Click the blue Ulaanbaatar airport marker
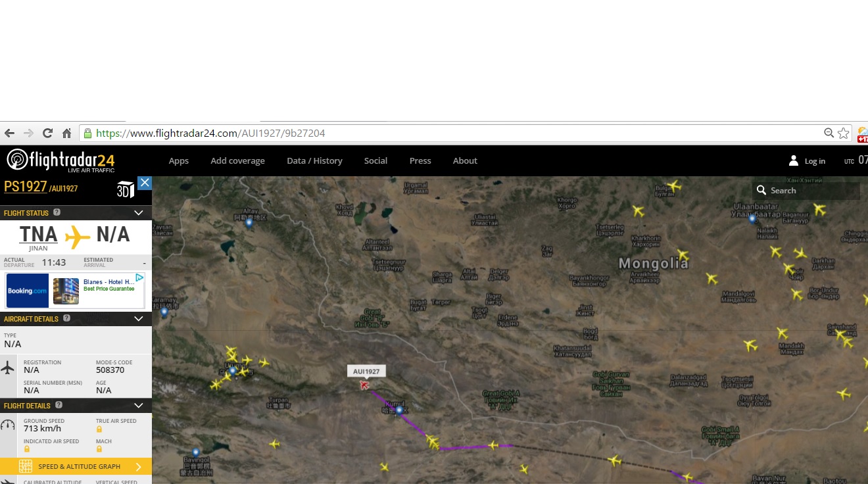868x484 pixels. (752, 218)
